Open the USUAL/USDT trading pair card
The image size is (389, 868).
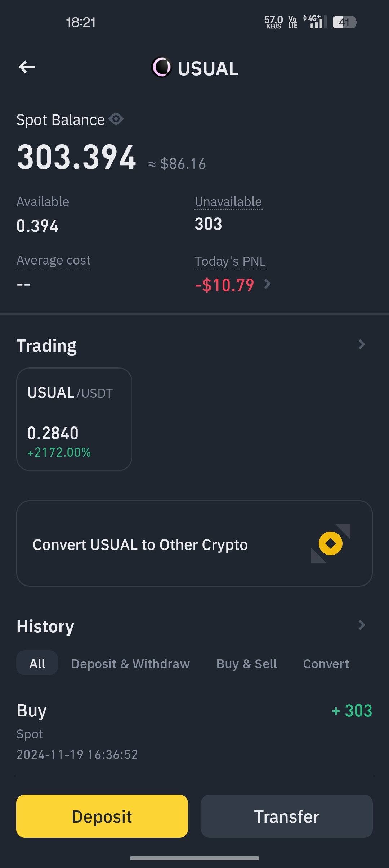74,419
